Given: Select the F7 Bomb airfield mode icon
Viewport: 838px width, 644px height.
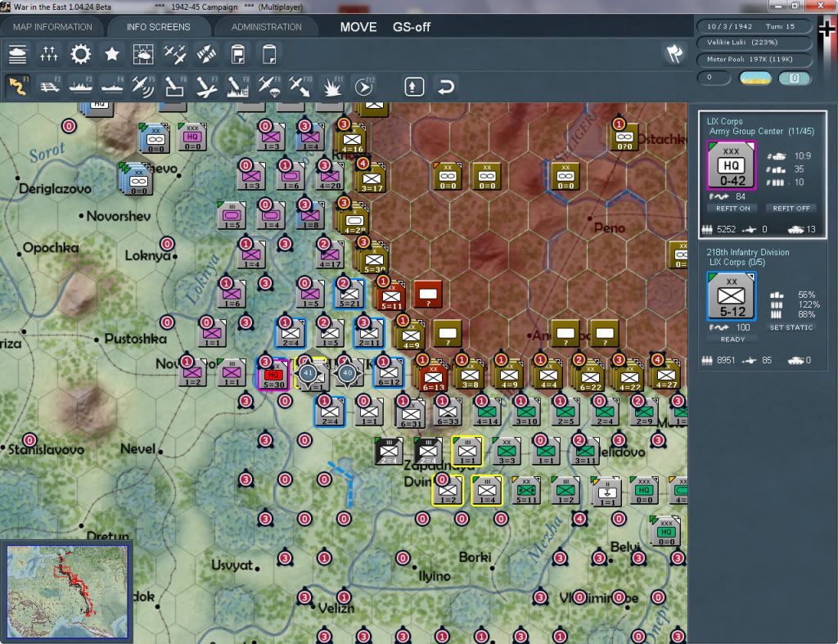Looking at the screenshot, I should pos(206,86).
